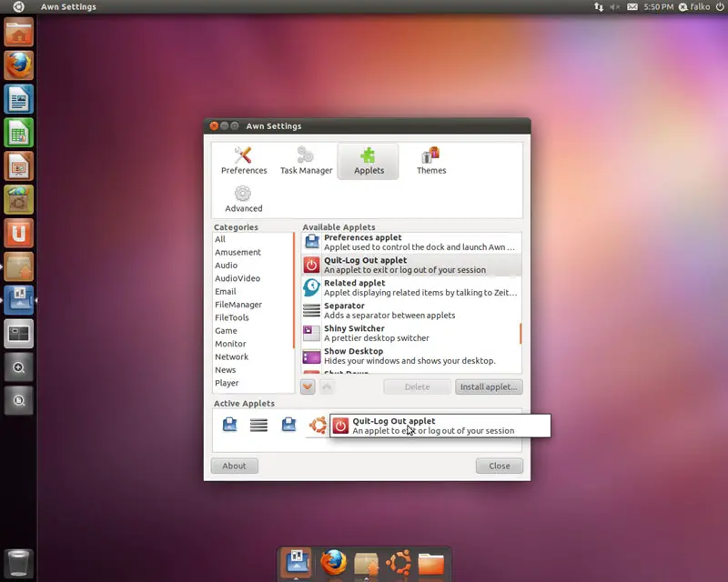The width and height of the screenshot is (728, 582).
Task: Click the disabled Delete button
Action: coord(417,387)
